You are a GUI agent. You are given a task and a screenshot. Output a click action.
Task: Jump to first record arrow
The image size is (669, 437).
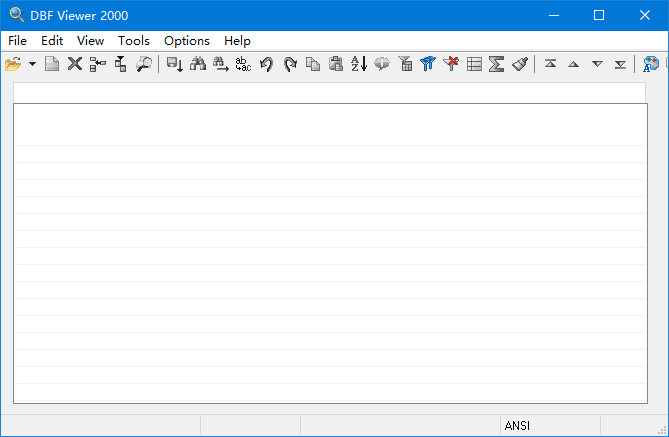tap(550, 64)
